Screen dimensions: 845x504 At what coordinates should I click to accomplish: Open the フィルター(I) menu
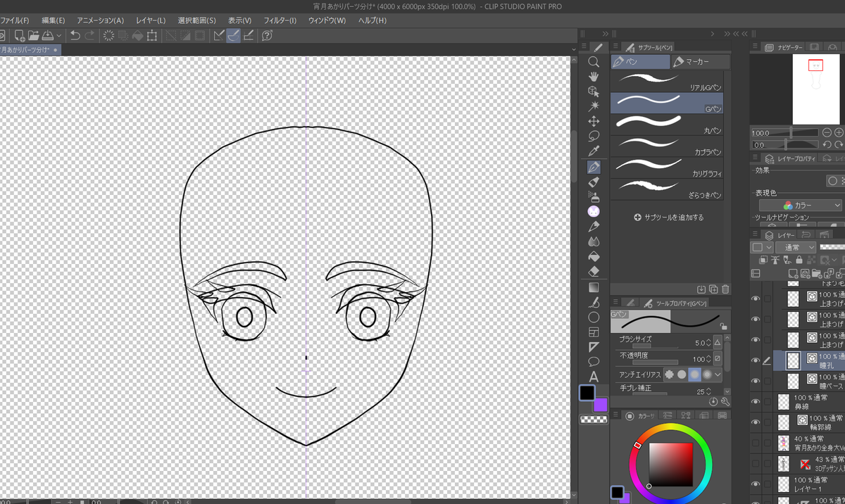pyautogui.click(x=281, y=20)
